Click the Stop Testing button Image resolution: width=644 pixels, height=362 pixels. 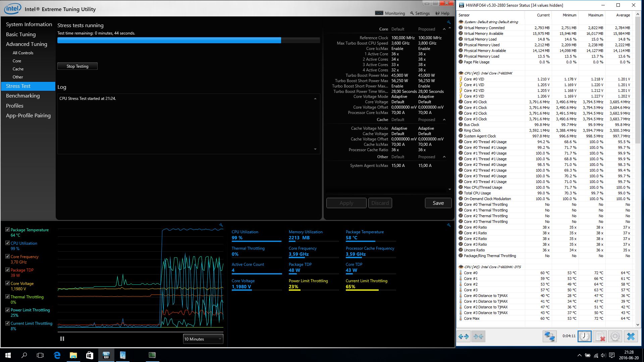point(77,66)
